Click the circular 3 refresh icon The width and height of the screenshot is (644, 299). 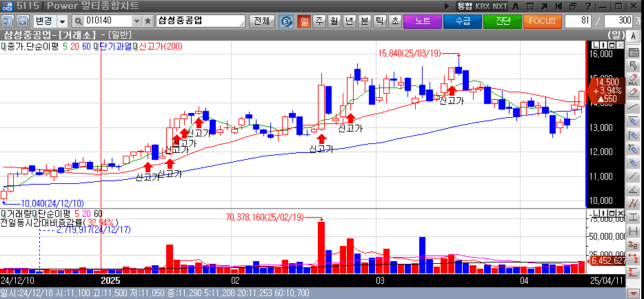coord(286,21)
